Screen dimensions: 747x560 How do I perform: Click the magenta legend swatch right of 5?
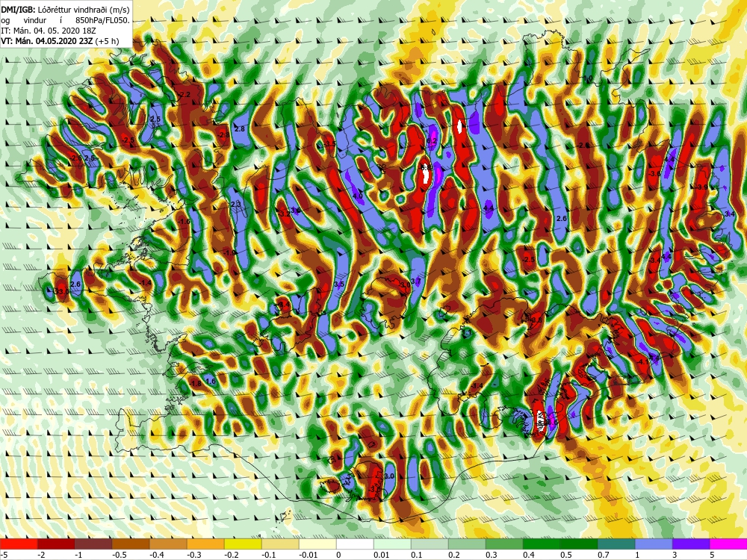728,544
